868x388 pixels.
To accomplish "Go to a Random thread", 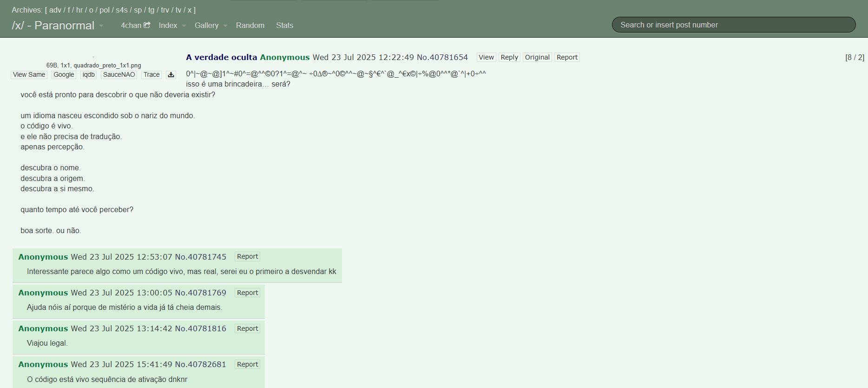I will pyautogui.click(x=250, y=25).
